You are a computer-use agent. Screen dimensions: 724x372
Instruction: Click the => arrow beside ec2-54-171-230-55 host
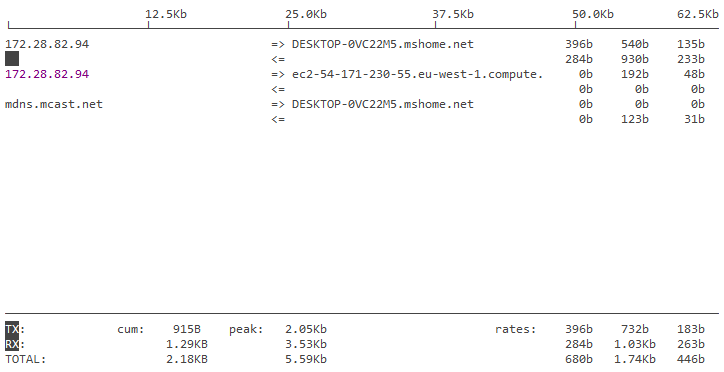tap(278, 74)
